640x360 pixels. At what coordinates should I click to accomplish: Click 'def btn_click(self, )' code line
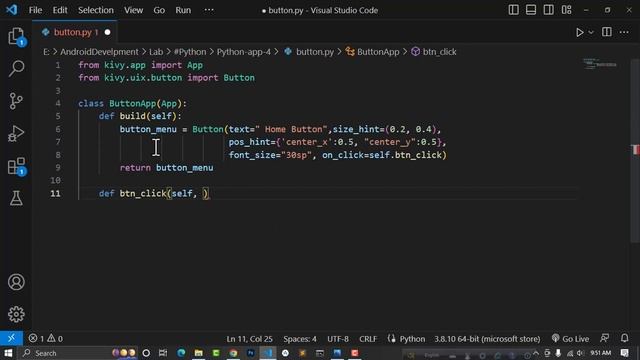pos(154,193)
